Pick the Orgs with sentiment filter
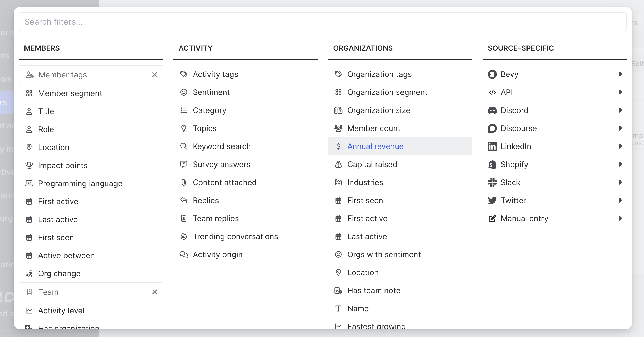Image resolution: width=644 pixels, height=337 pixels. [384, 255]
